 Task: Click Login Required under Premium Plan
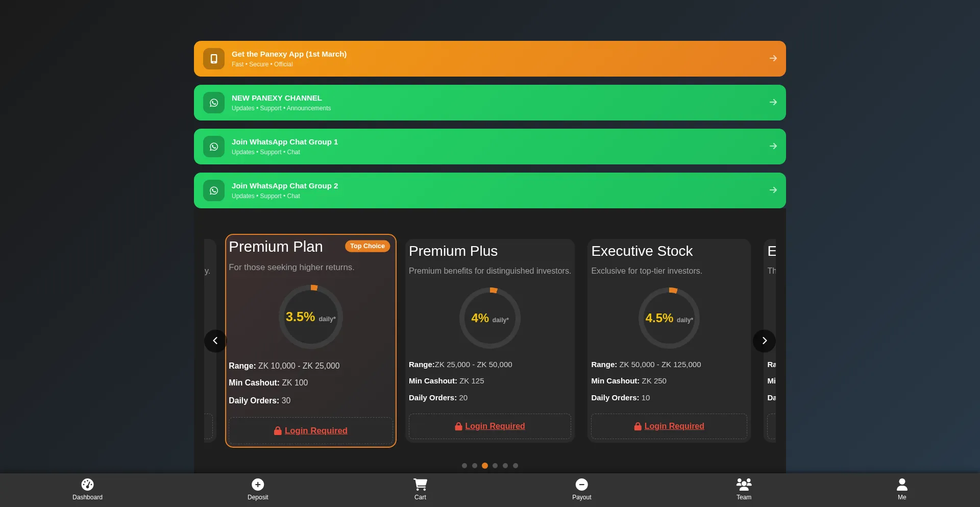click(x=316, y=431)
